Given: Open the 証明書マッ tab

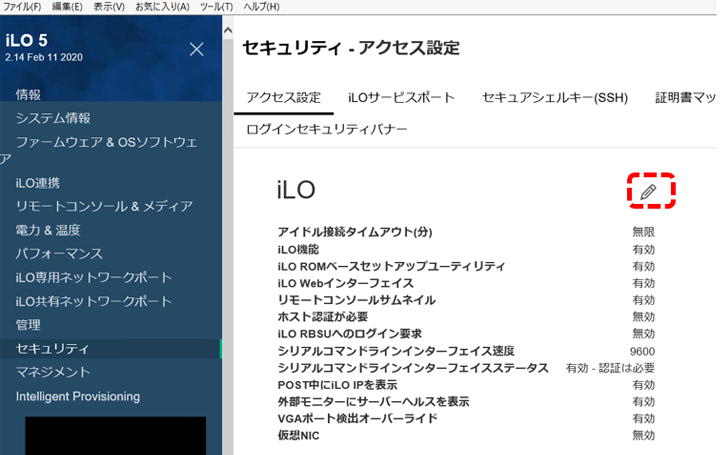Looking at the screenshot, I should (x=686, y=98).
